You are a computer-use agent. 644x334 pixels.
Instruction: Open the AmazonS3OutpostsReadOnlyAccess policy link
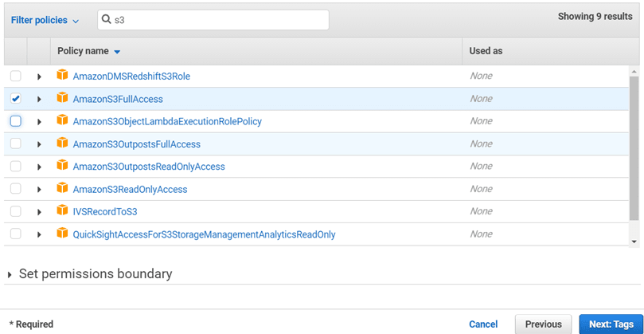149,167
